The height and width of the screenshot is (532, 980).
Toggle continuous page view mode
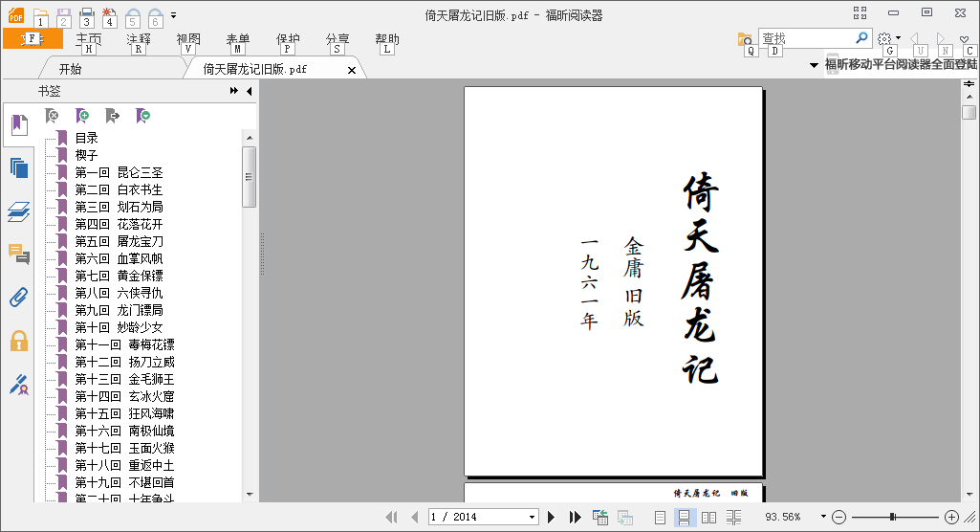coord(685,517)
